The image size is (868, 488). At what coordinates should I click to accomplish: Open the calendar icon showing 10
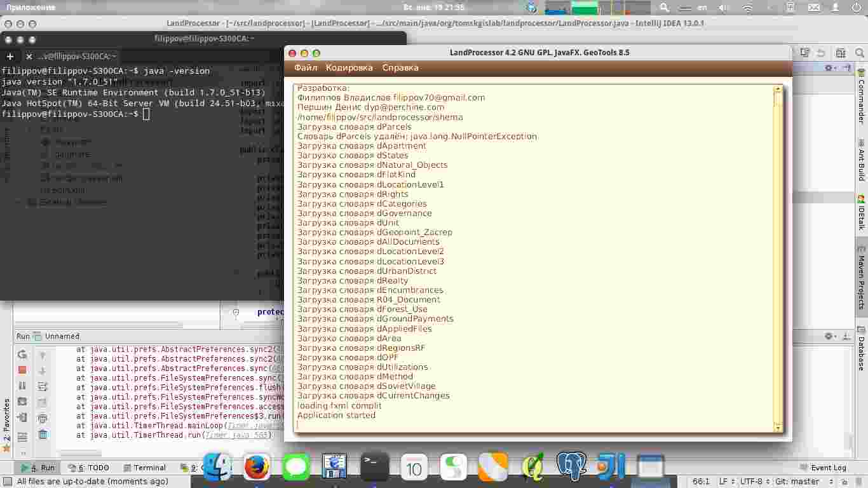point(414,468)
